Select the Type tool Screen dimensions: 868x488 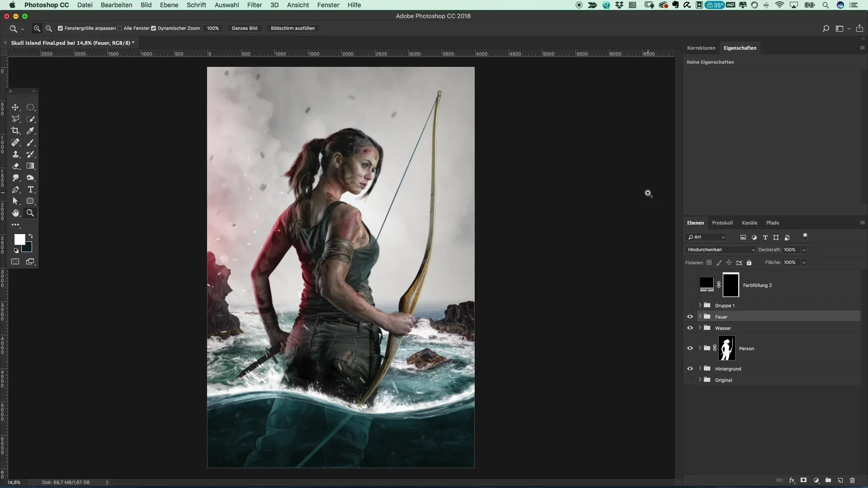point(30,189)
